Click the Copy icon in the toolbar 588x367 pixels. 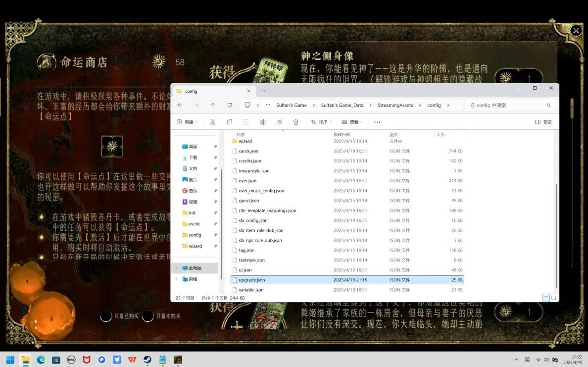pyautogui.click(x=229, y=121)
